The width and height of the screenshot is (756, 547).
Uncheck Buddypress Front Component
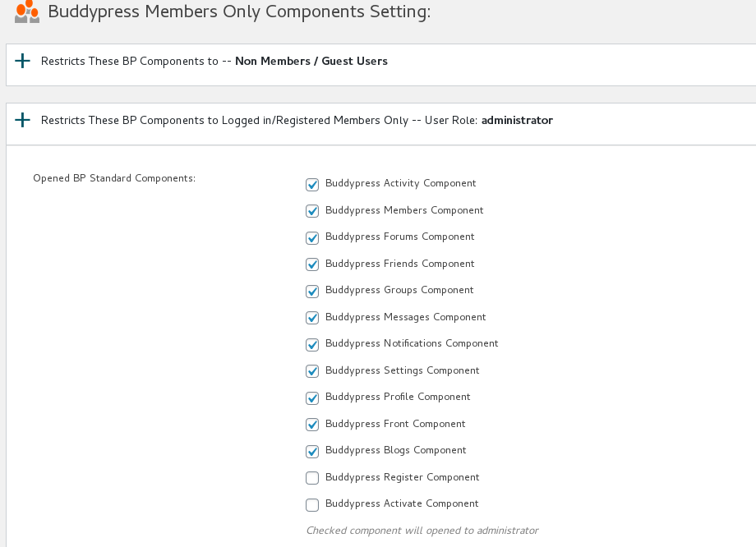[311, 425]
